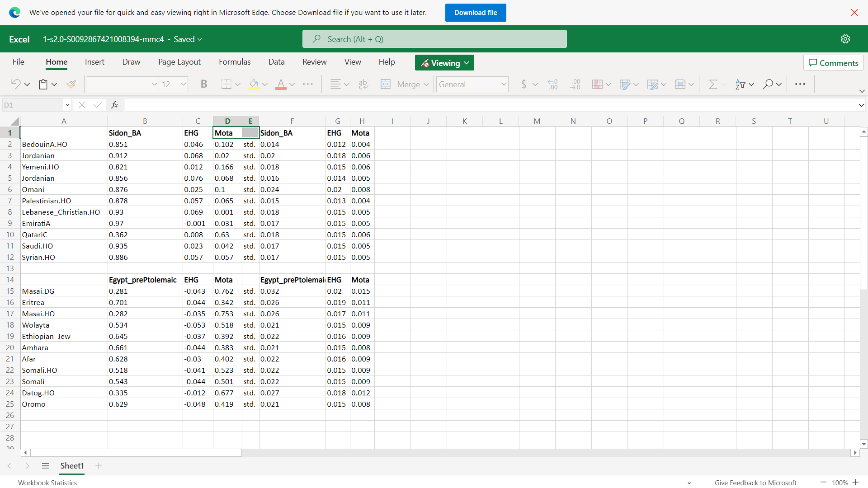
Task: Expand the Name Box dropdown arrow
Action: (67, 105)
